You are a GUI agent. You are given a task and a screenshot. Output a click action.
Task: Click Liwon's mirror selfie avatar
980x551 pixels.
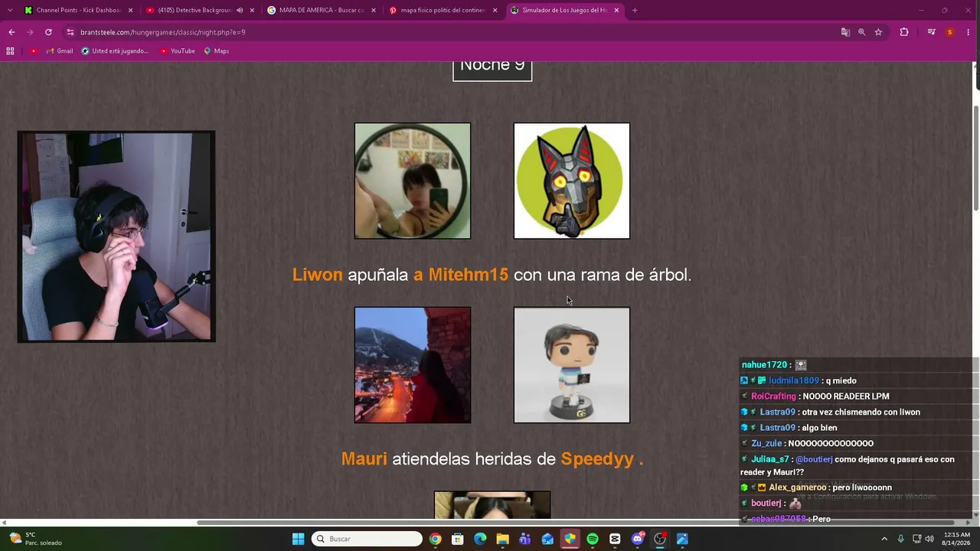(x=413, y=181)
